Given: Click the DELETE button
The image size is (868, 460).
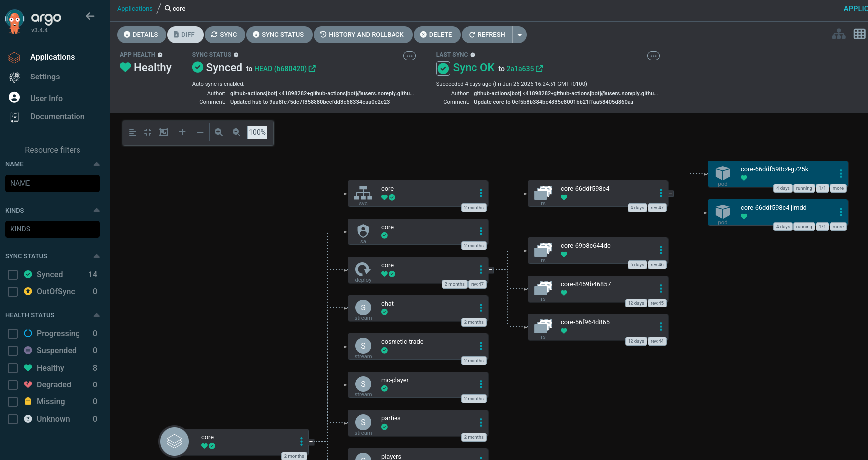Looking at the screenshot, I should pyautogui.click(x=437, y=35).
